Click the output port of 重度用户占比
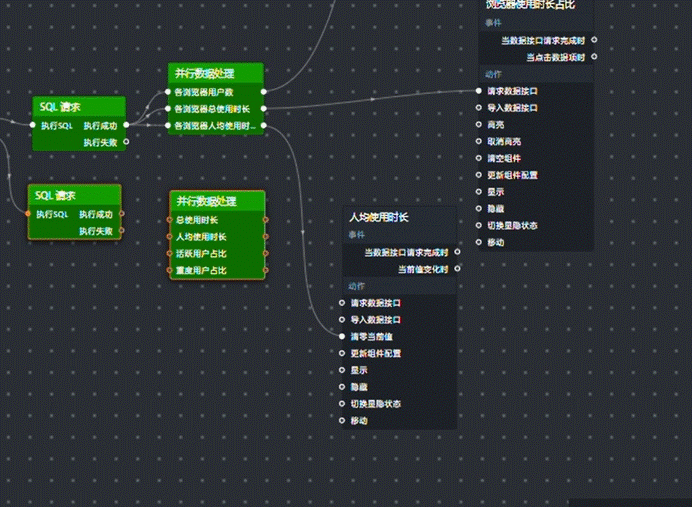Image resolution: width=692 pixels, height=507 pixels. click(x=265, y=270)
